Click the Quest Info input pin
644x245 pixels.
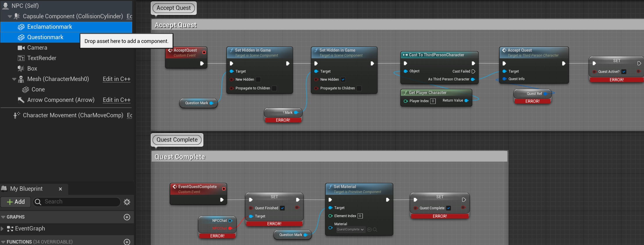pyautogui.click(x=505, y=79)
